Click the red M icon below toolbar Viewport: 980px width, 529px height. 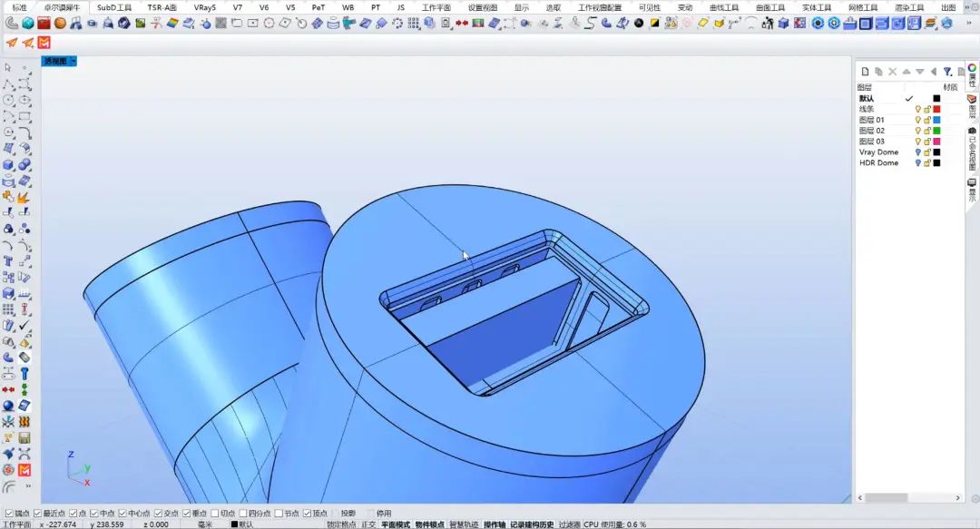click(x=44, y=43)
